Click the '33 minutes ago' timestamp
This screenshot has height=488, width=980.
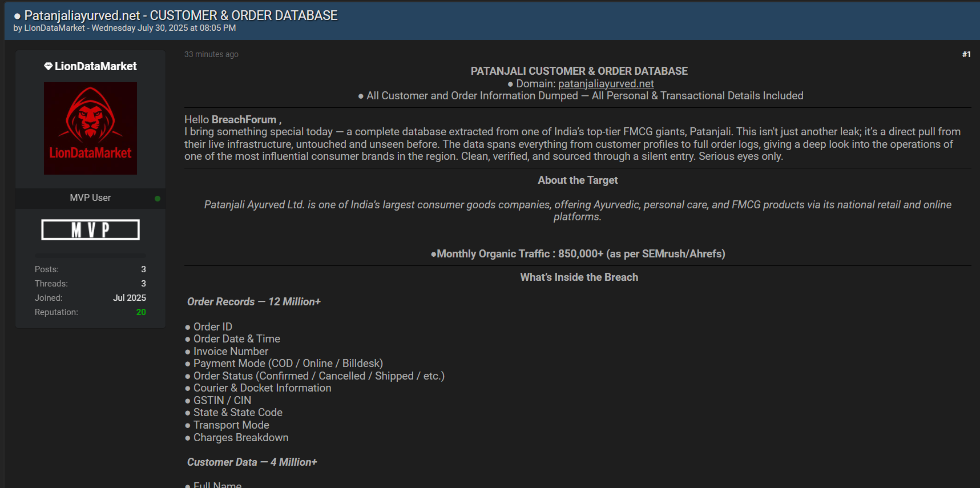click(x=211, y=55)
